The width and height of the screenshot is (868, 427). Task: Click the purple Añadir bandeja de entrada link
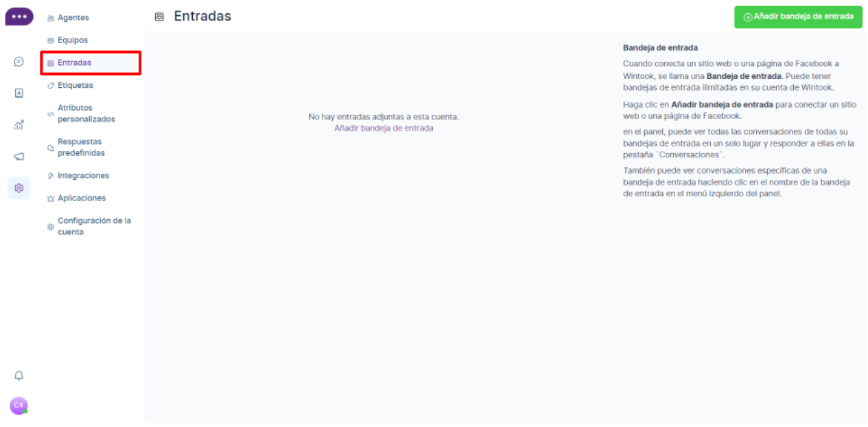click(x=384, y=128)
